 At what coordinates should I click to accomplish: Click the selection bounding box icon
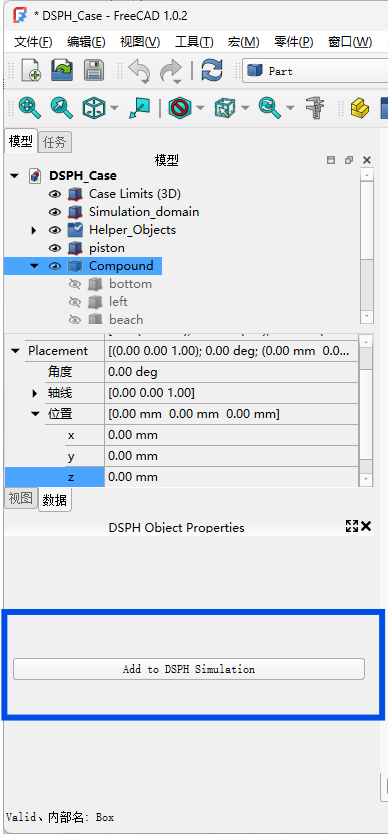224,108
